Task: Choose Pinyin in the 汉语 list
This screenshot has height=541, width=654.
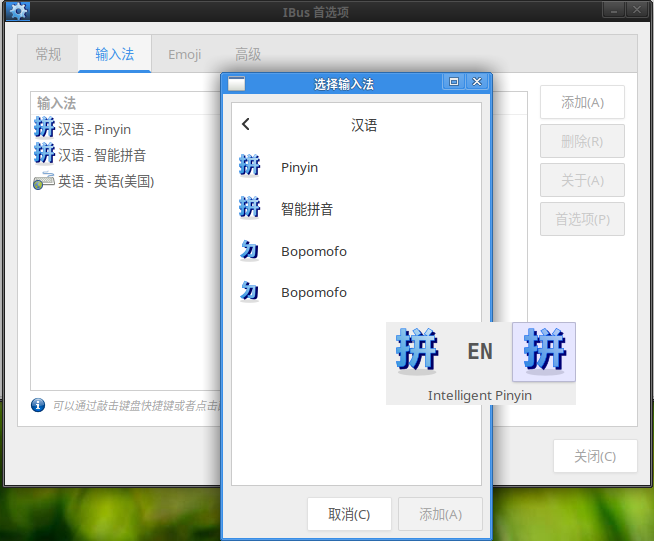Action: pos(356,167)
